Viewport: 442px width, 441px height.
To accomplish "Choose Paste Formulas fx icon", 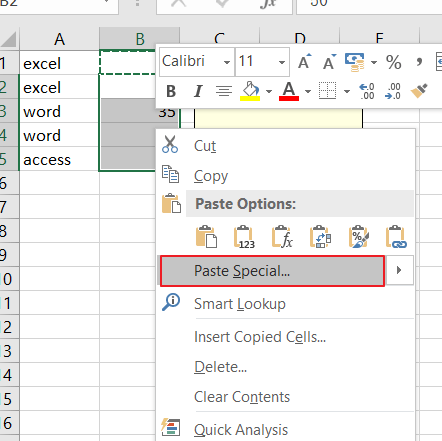I will click(282, 237).
